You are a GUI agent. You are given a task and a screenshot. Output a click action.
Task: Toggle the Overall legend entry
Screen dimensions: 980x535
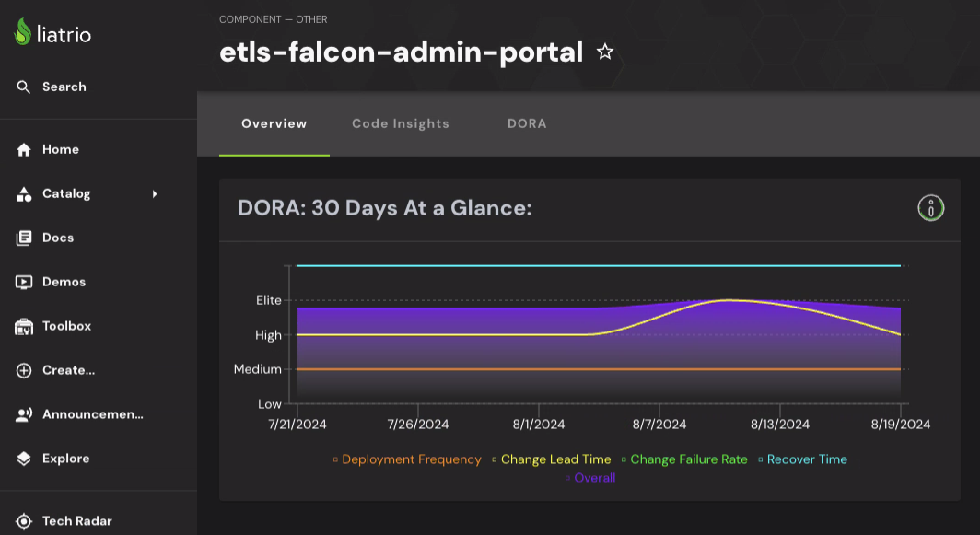[x=590, y=478]
